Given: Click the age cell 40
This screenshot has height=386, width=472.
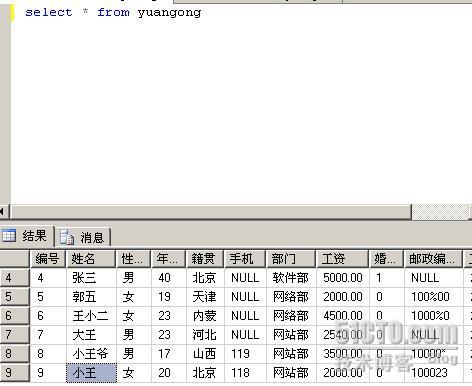Looking at the screenshot, I should [x=168, y=278].
